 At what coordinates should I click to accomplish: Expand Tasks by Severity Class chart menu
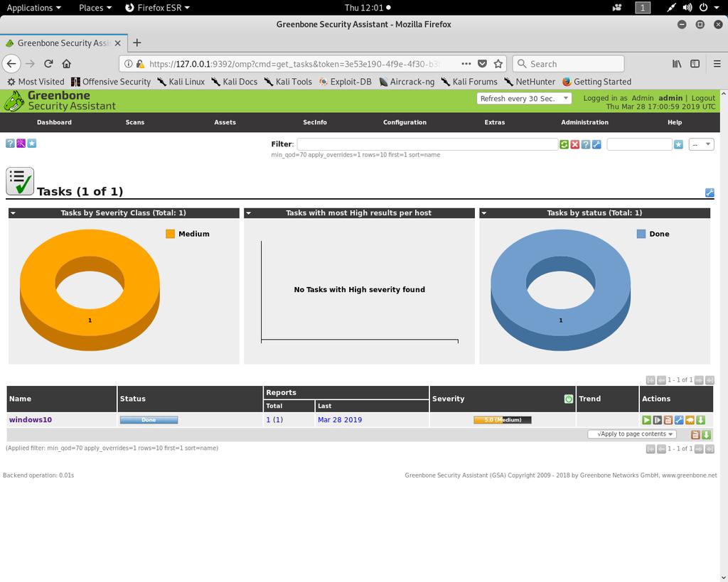(x=13, y=213)
